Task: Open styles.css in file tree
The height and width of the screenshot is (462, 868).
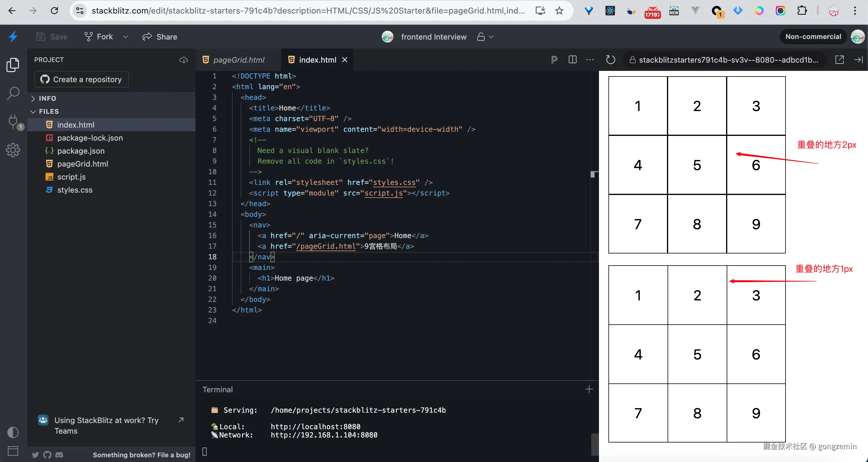Action: [x=75, y=190]
